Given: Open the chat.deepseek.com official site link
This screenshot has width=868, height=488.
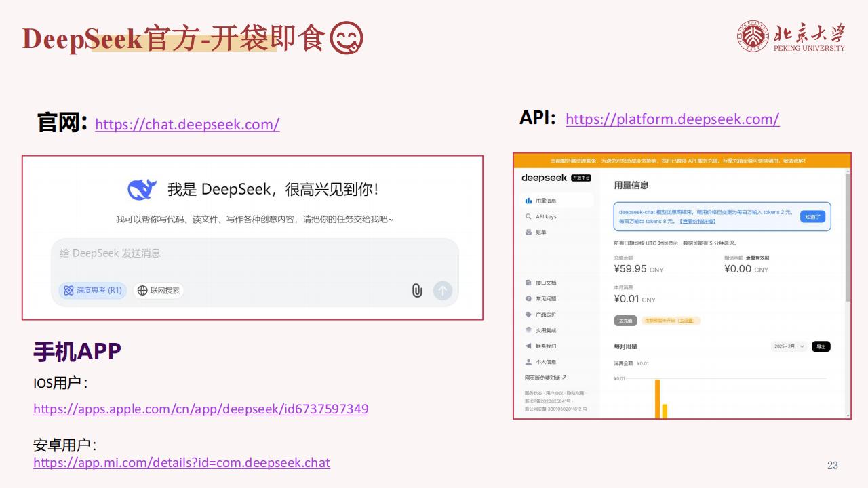Looking at the screenshot, I should tap(187, 125).
